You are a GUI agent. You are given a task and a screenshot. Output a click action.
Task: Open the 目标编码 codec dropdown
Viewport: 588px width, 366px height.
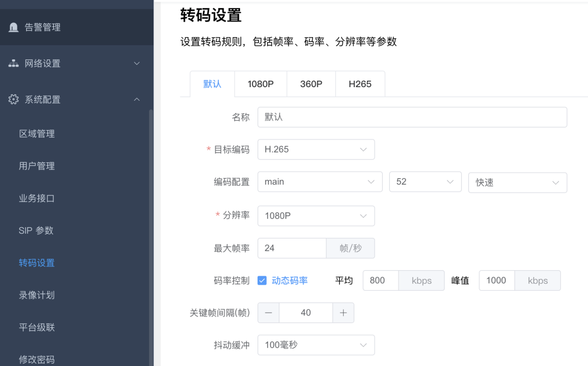316,149
